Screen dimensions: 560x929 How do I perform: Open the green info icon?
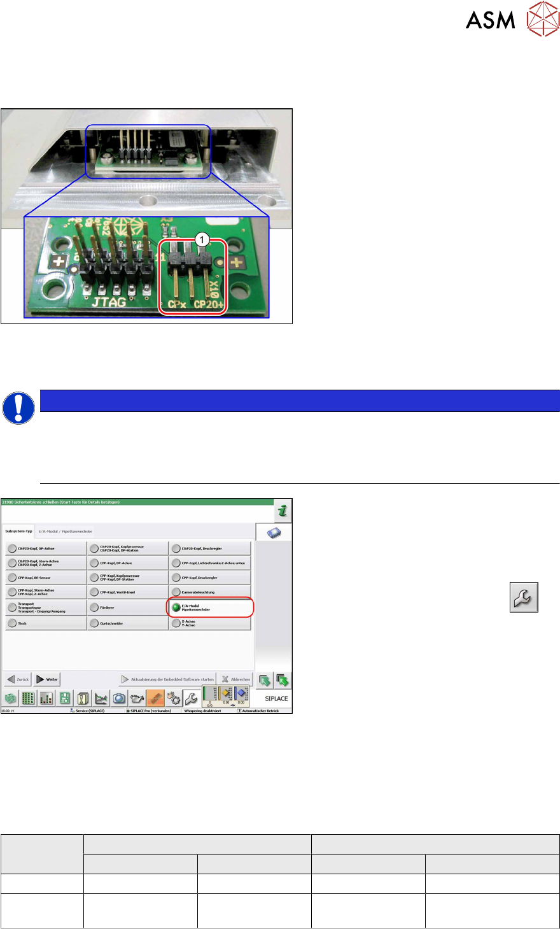[283, 511]
